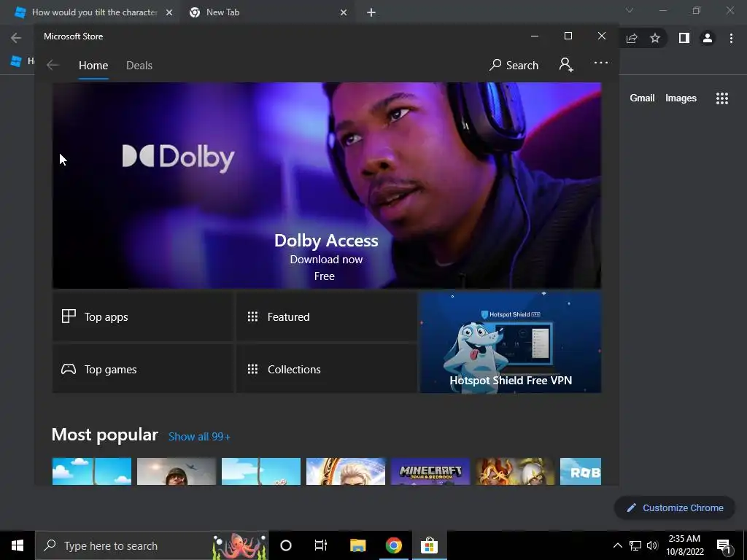The width and height of the screenshot is (747, 560).
Task: Open the Gmail link
Action: click(x=642, y=98)
